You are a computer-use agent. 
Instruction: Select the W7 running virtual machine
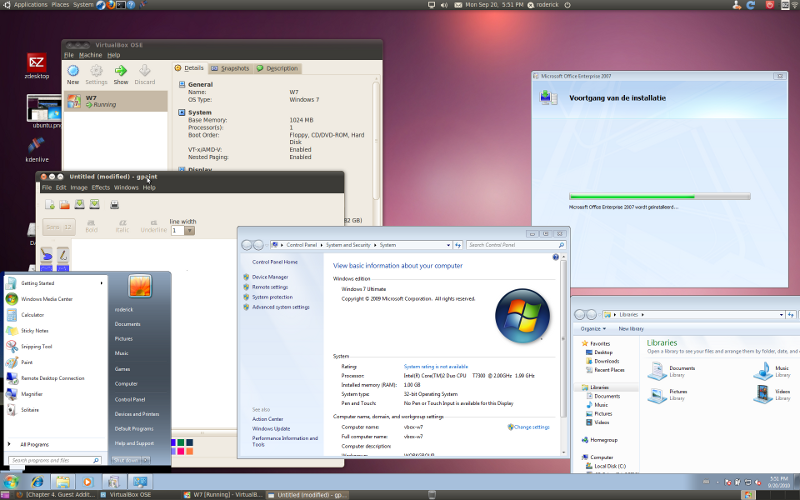[115, 101]
